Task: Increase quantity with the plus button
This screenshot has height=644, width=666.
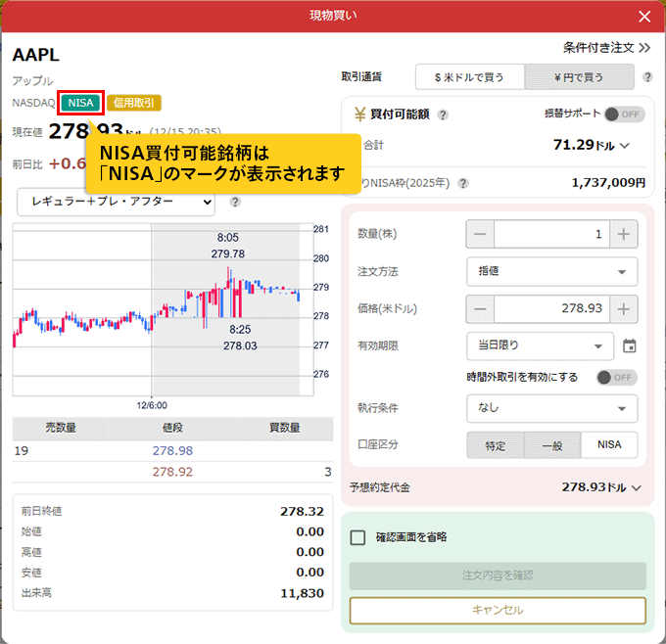Action: (x=624, y=234)
